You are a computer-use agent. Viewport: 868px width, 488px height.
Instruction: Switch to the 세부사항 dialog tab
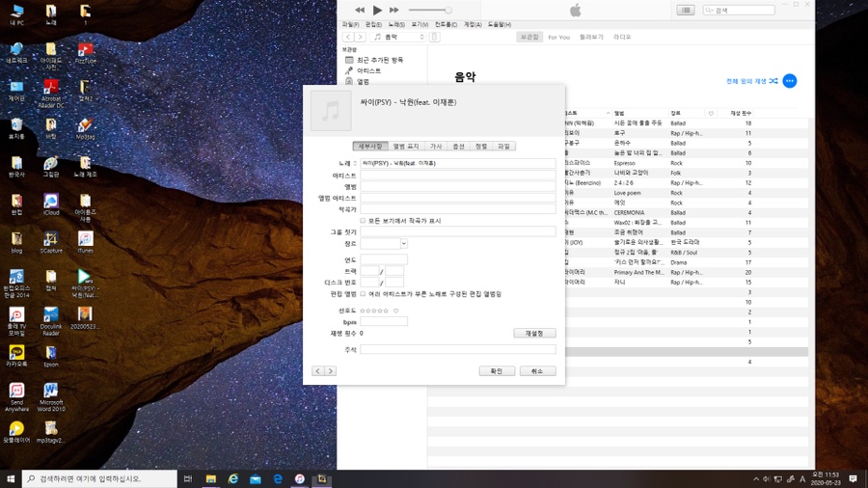(370, 146)
